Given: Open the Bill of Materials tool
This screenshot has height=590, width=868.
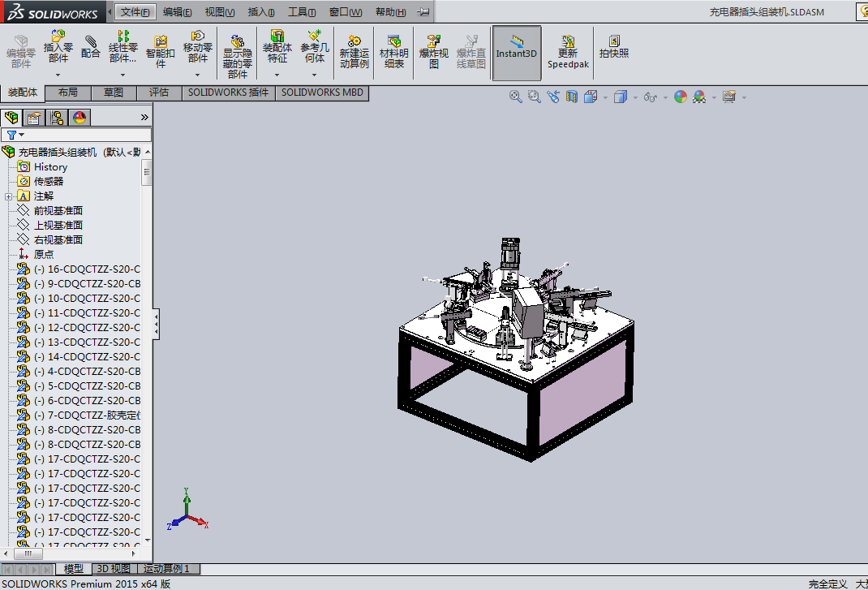Looking at the screenshot, I should [x=394, y=51].
